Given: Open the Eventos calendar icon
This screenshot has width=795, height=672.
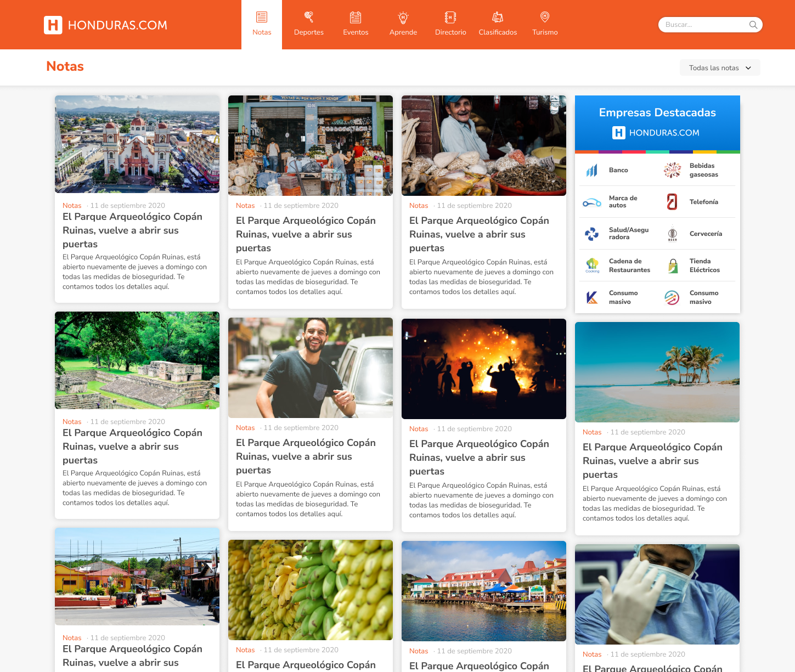Looking at the screenshot, I should click(x=356, y=17).
